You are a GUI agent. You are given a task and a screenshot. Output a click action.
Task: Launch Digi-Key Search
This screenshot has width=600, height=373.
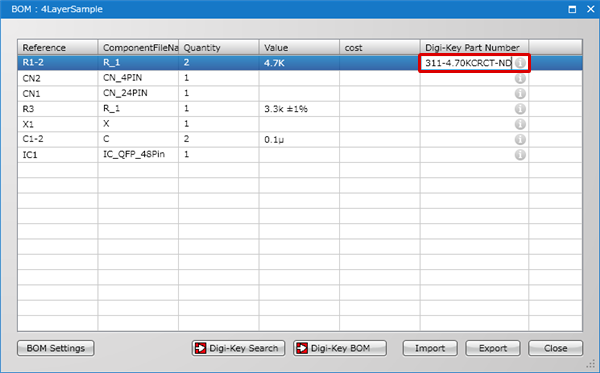click(238, 348)
